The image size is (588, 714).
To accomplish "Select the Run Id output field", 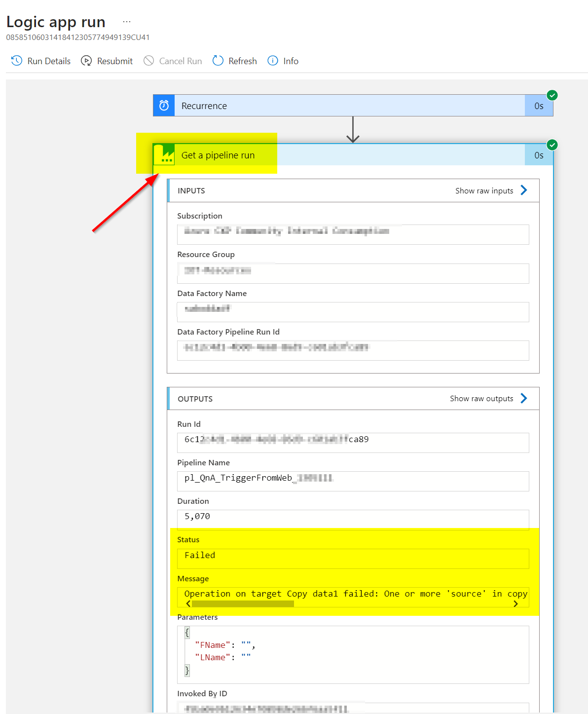I will [x=353, y=443].
